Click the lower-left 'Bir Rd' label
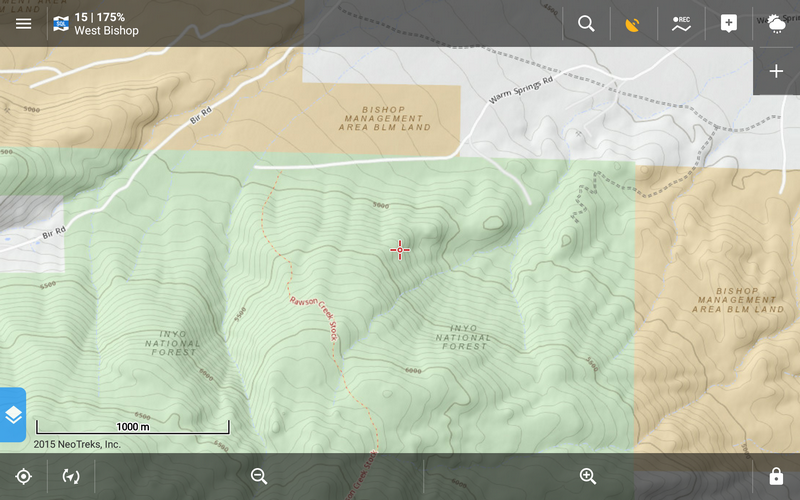The width and height of the screenshot is (800, 500). (x=54, y=233)
